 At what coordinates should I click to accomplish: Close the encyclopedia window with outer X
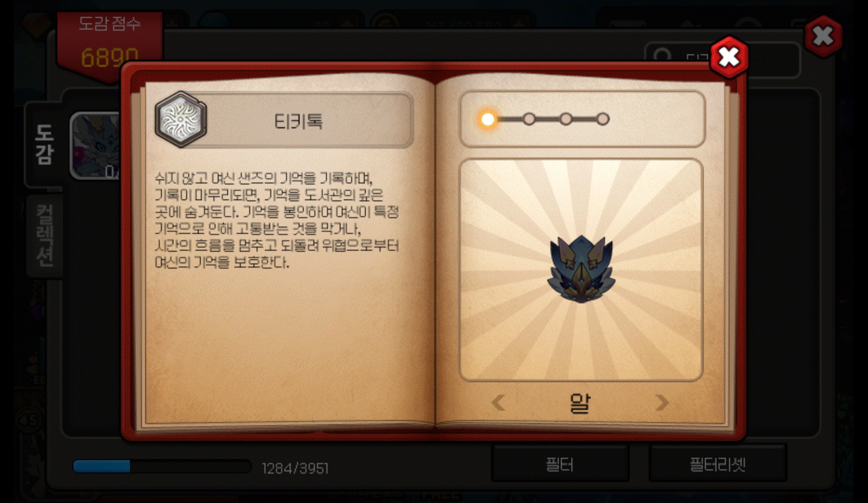tap(823, 36)
